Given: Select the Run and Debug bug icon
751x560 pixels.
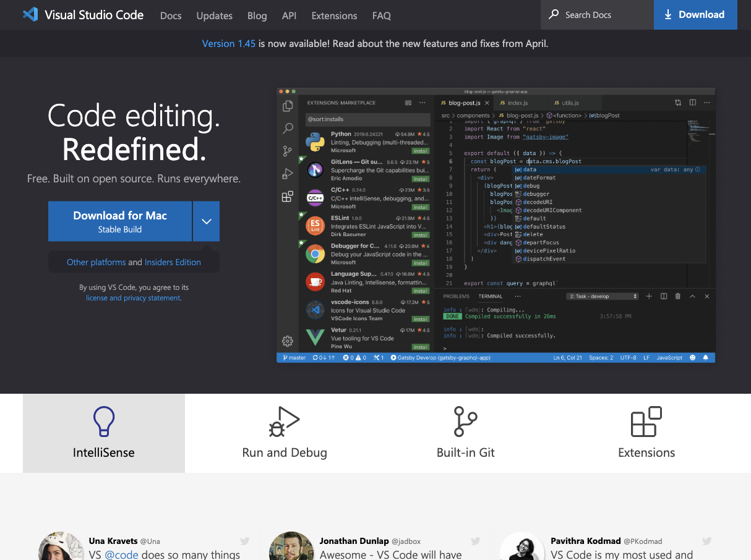Looking at the screenshot, I should [x=284, y=422].
